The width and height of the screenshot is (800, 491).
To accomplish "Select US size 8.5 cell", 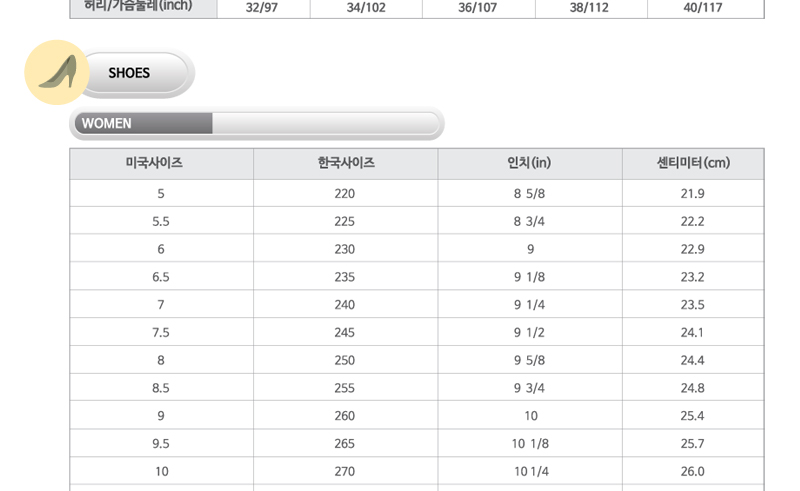I will pos(161,388).
